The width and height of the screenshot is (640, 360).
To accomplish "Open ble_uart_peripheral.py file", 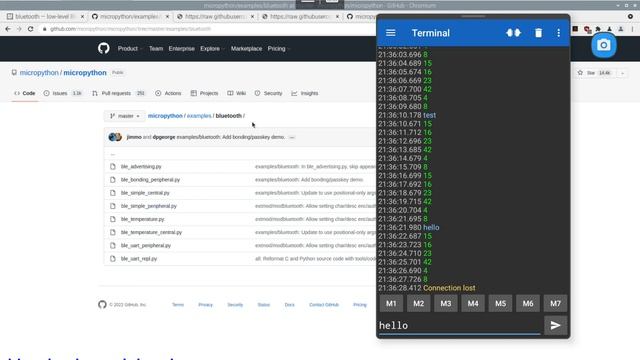I will coord(146,245).
